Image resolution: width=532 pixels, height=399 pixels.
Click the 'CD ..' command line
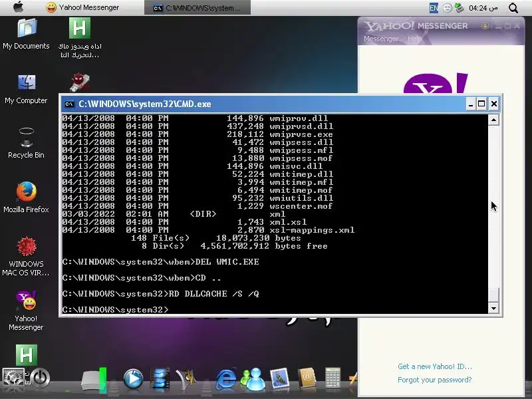(x=142, y=278)
